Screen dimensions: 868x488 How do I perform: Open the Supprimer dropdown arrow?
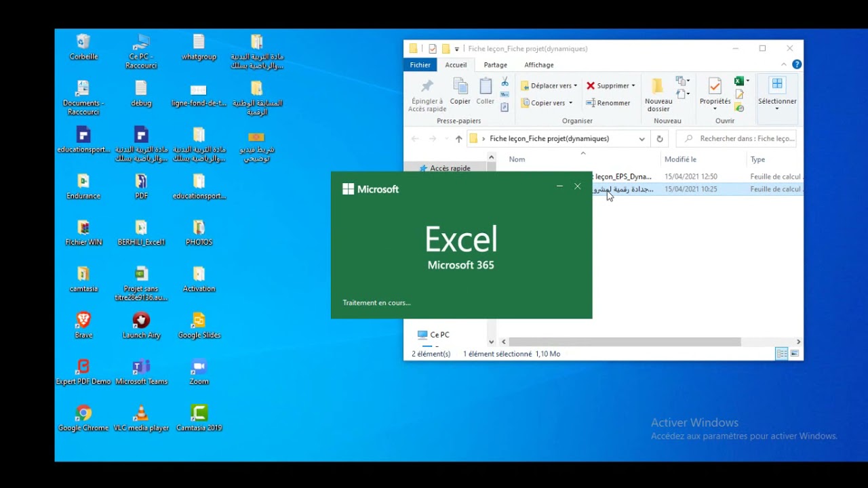point(633,86)
